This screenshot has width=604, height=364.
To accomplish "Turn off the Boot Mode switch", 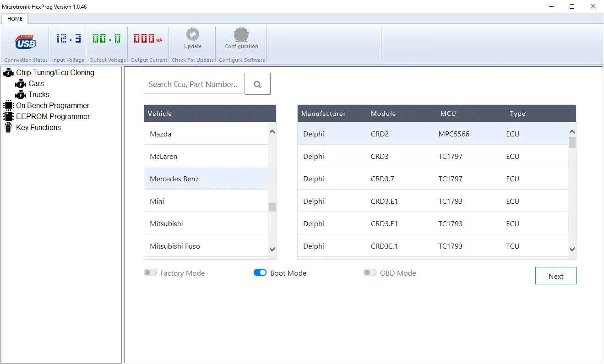I will click(260, 273).
